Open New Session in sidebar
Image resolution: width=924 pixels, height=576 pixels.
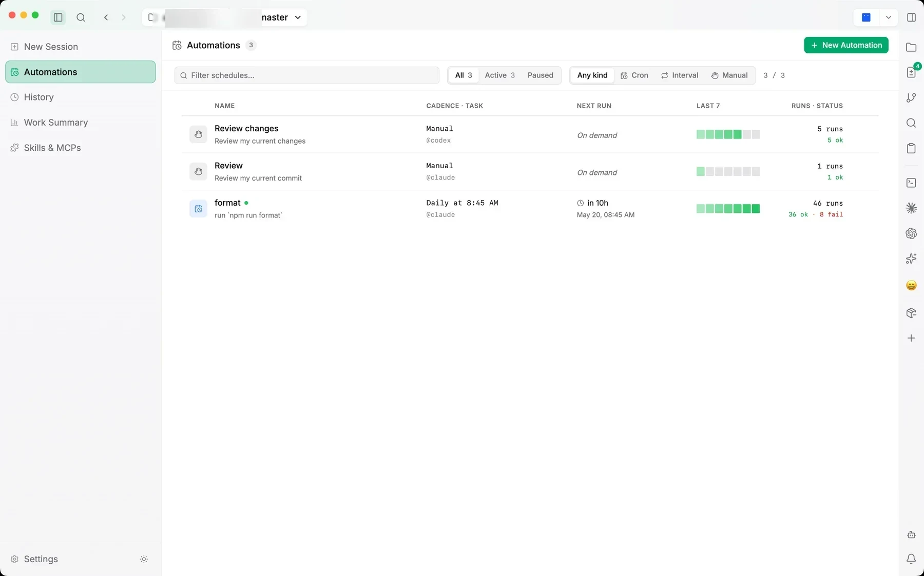[x=81, y=47]
